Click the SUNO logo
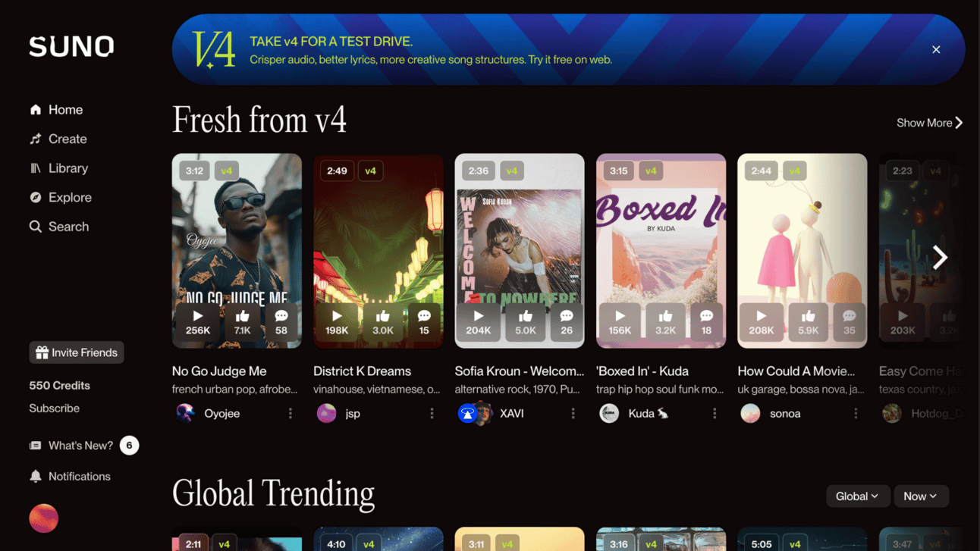The width and height of the screenshot is (980, 551). tap(71, 46)
